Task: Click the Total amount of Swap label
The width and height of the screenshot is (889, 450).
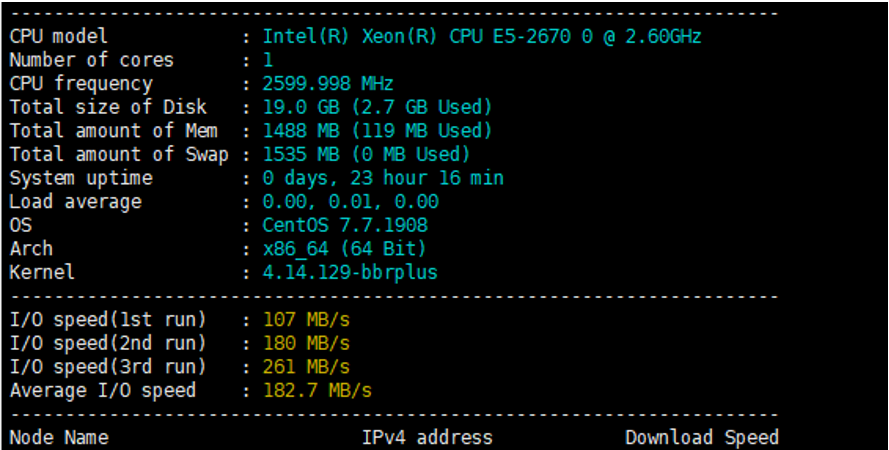Action: tap(119, 155)
